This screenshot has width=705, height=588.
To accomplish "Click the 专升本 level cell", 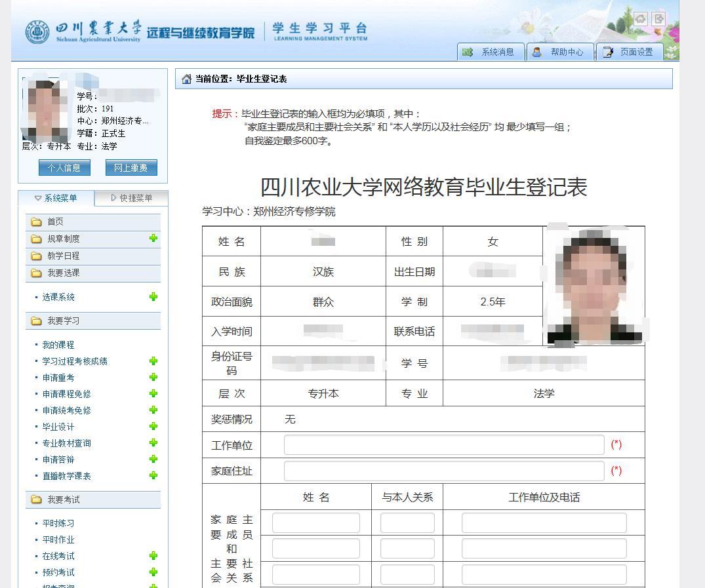I will tap(323, 394).
